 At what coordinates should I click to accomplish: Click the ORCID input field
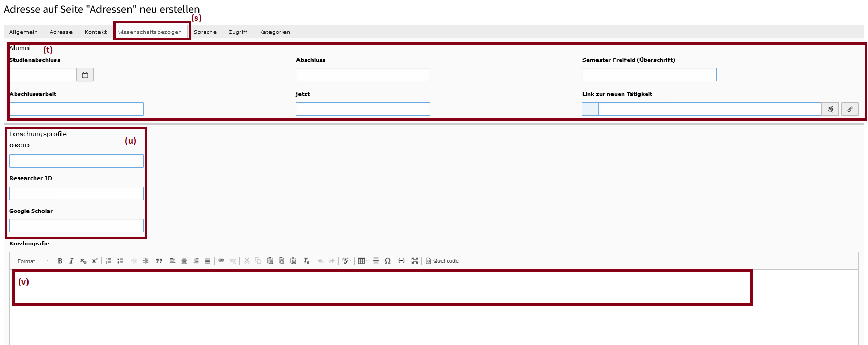coord(76,161)
